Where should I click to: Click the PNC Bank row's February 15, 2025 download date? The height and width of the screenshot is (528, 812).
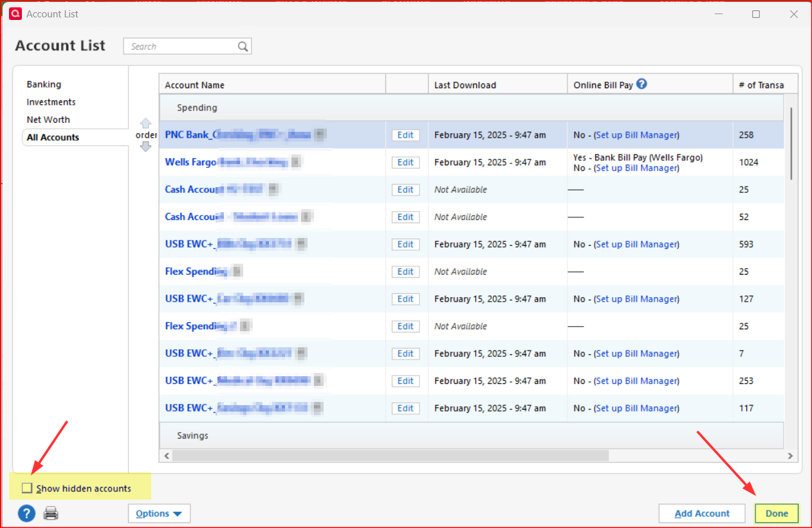point(490,135)
